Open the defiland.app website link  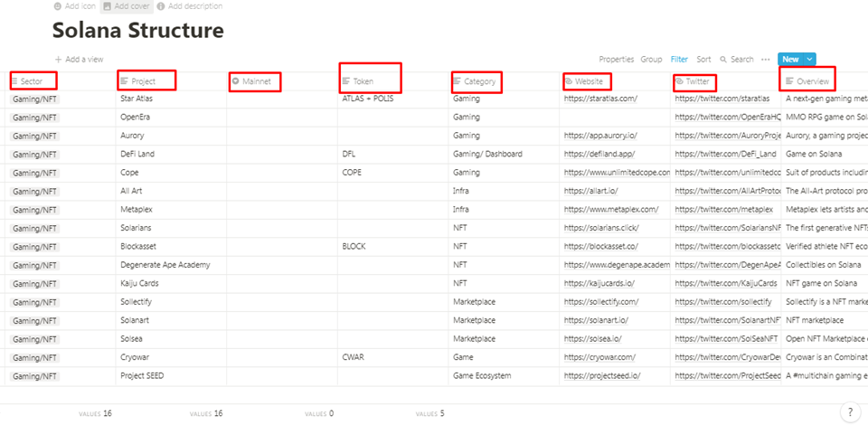[599, 154]
